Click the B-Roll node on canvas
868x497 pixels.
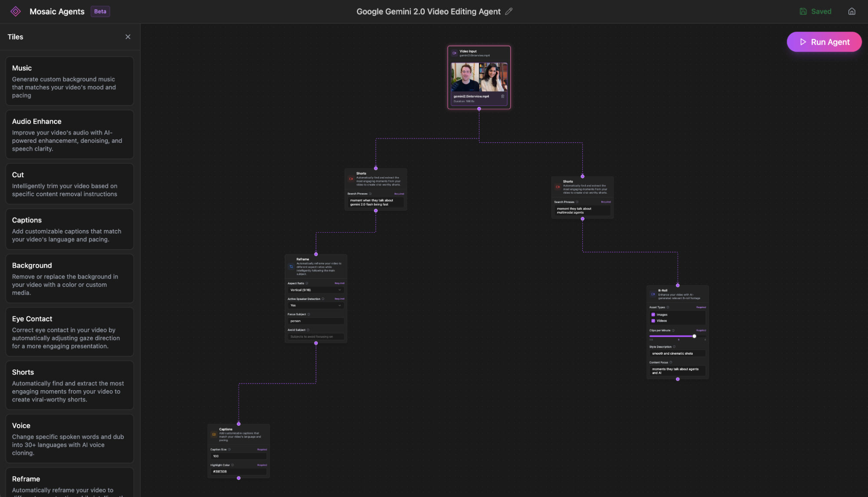click(677, 293)
